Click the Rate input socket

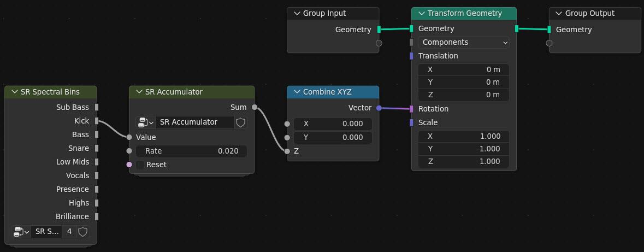129,151
